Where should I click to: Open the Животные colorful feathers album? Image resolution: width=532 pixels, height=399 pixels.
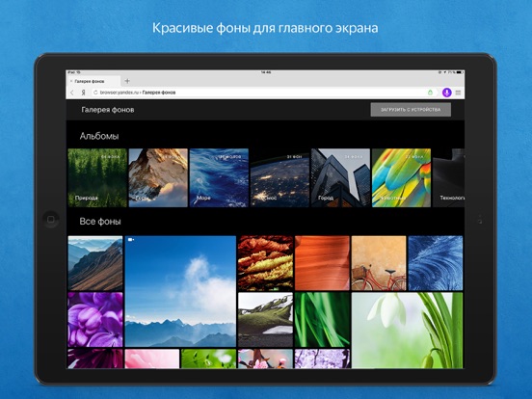point(401,177)
